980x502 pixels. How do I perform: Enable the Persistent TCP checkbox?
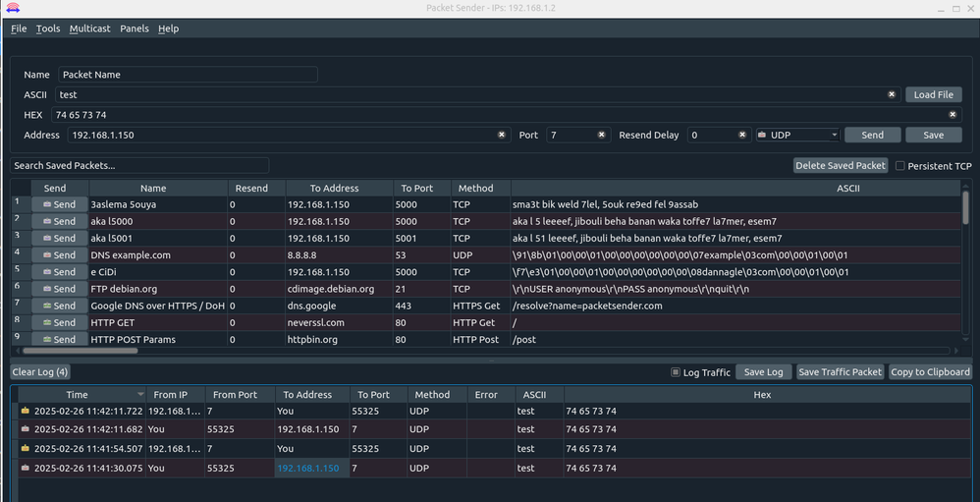900,166
